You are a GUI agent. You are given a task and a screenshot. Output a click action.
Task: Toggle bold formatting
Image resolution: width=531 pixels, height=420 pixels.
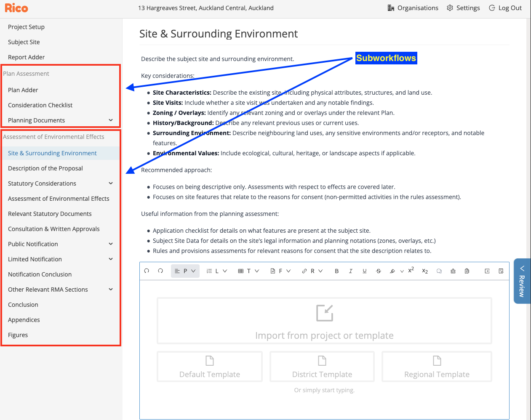coord(336,271)
